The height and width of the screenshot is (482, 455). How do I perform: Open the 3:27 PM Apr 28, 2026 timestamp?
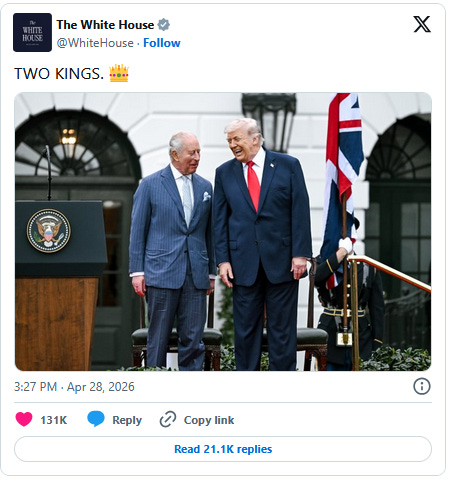74,387
